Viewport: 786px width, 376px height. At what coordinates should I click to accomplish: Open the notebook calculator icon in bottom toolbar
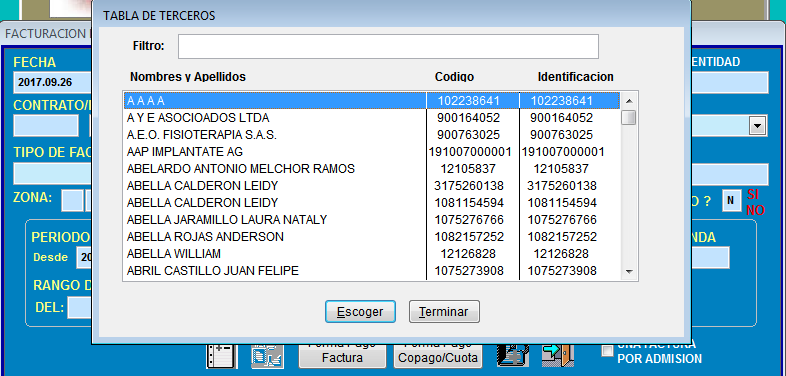coord(221,356)
